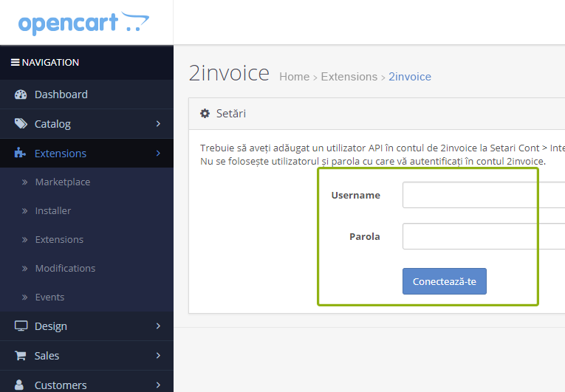Open the Extensions submenu item
The image size is (565, 392).
coord(86,240)
